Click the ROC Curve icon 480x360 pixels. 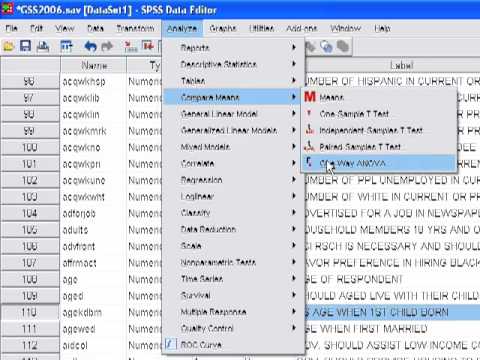171,344
